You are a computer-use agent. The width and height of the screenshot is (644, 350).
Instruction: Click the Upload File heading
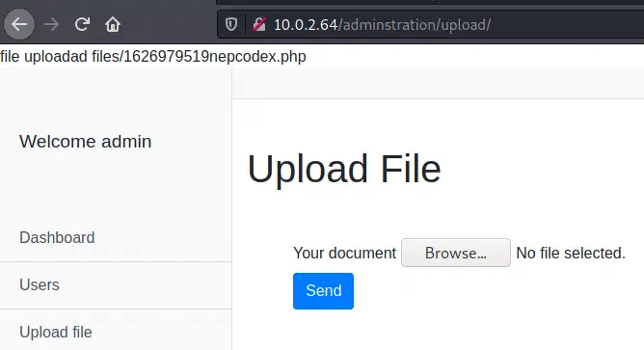(344, 169)
